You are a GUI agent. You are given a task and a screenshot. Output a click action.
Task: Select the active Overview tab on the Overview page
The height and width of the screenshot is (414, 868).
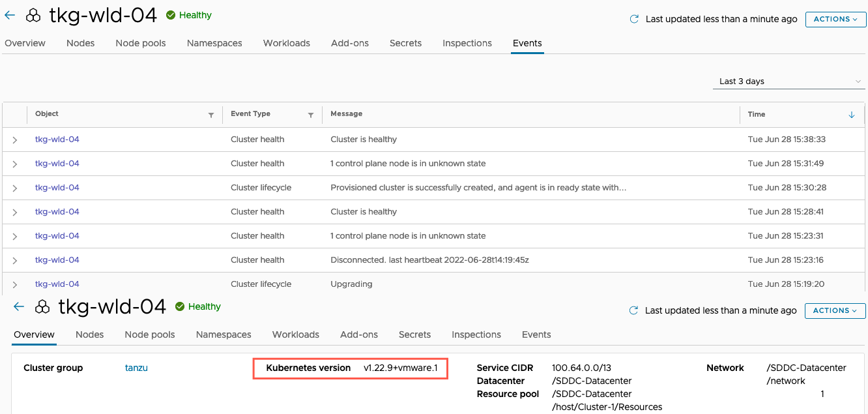click(x=34, y=334)
